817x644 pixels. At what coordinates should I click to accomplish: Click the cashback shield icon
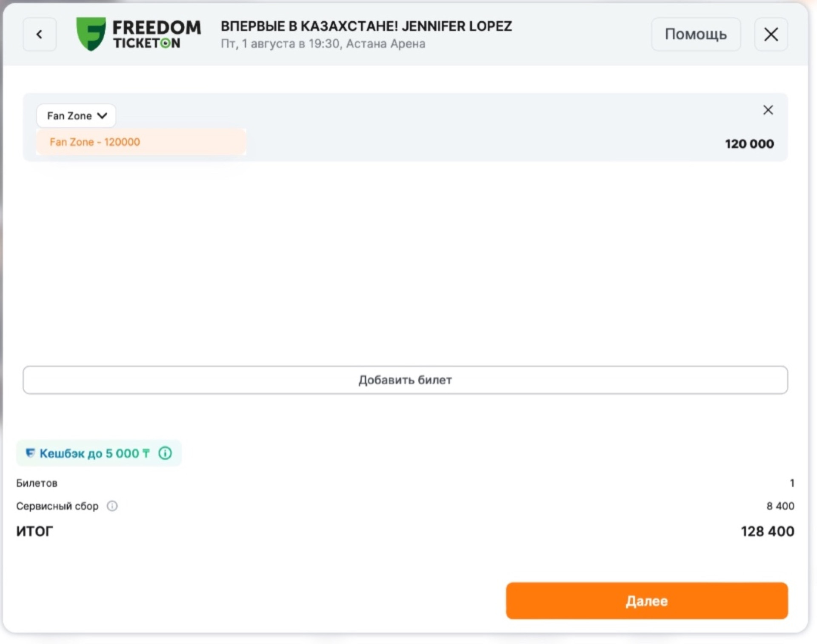pyautogui.click(x=30, y=453)
